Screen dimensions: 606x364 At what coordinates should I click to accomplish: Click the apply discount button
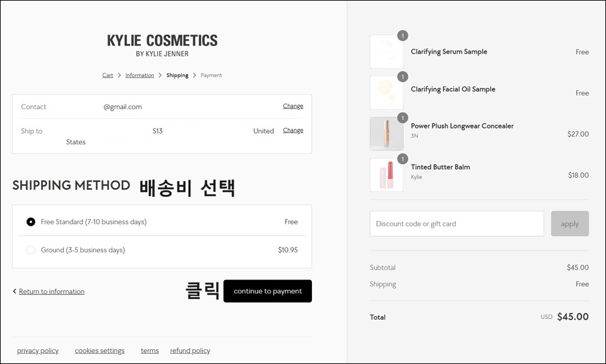569,224
